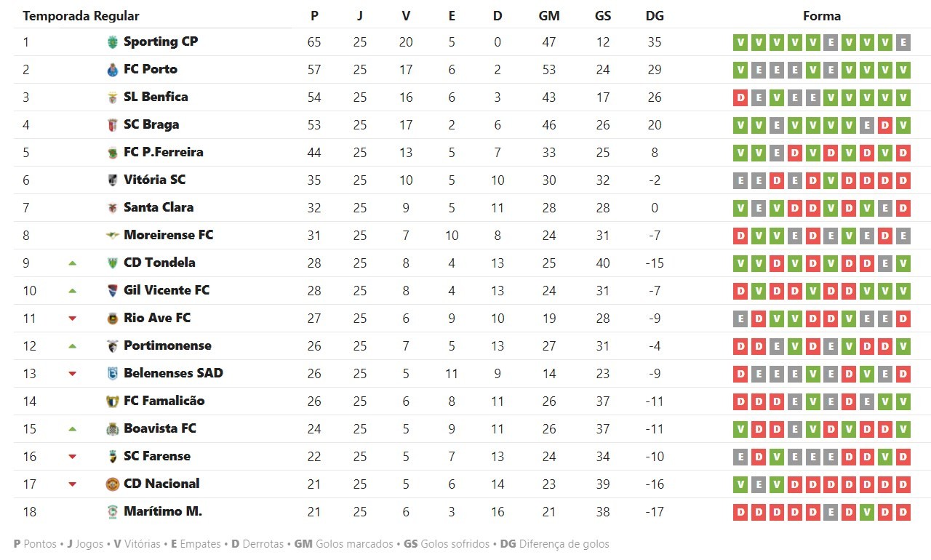Click the SL Benfica club crest

[112, 97]
